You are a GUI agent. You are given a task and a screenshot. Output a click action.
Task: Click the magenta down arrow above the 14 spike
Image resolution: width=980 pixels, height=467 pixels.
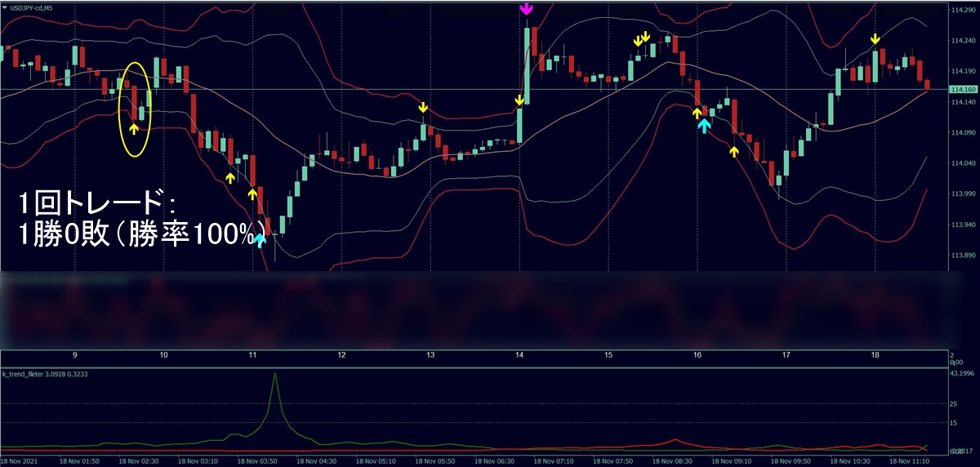click(x=526, y=9)
